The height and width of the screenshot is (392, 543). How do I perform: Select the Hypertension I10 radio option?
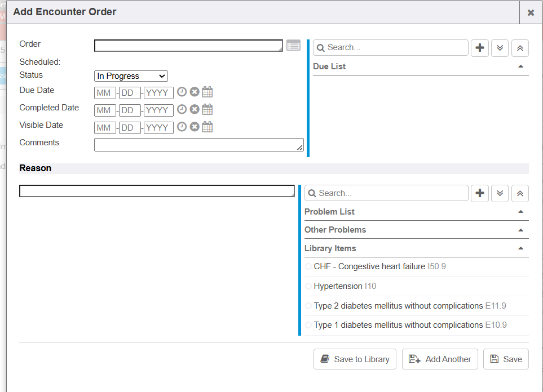pyautogui.click(x=308, y=286)
